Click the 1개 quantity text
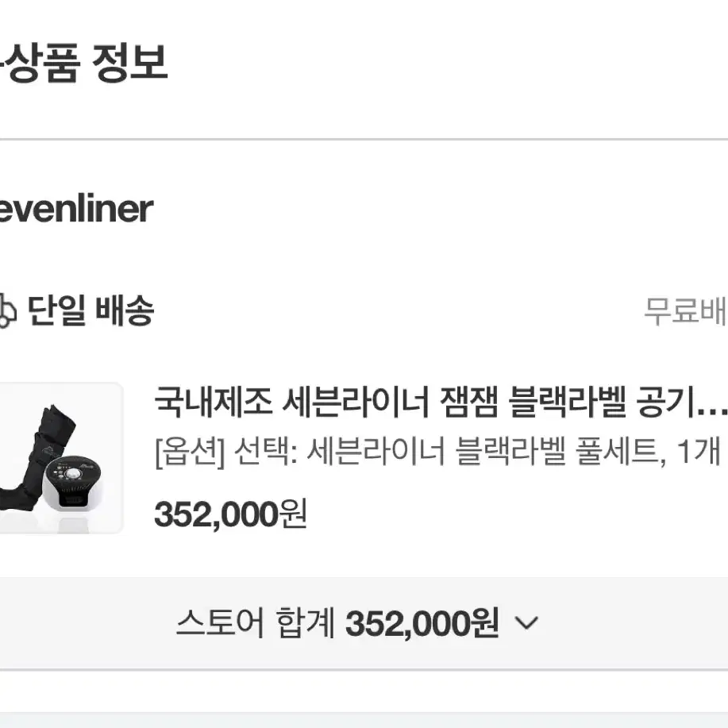This screenshot has height=728, width=728. coord(699,452)
